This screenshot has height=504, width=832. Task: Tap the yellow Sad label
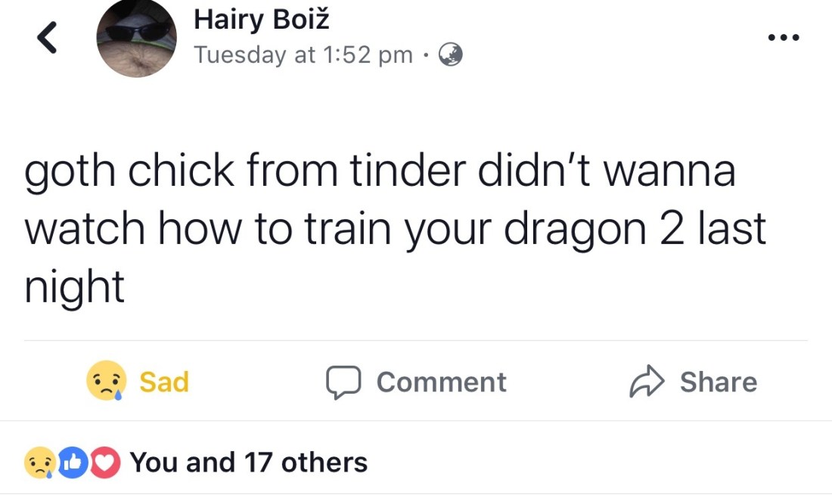tap(164, 382)
